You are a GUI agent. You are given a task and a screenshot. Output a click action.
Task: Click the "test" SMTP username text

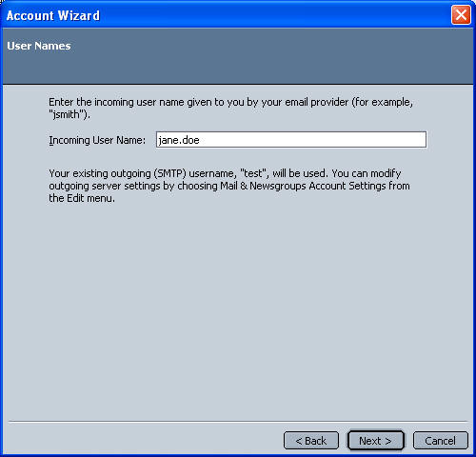coord(253,173)
